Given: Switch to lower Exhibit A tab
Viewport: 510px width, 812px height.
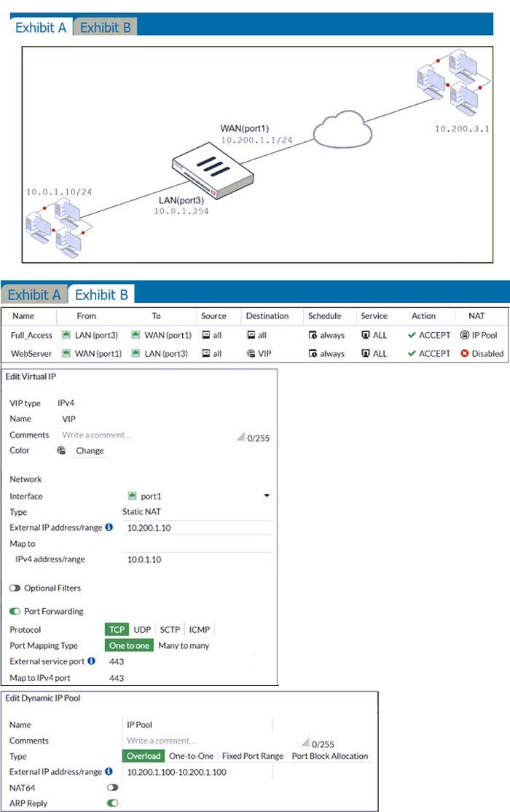Looking at the screenshot, I should (34, 295).
